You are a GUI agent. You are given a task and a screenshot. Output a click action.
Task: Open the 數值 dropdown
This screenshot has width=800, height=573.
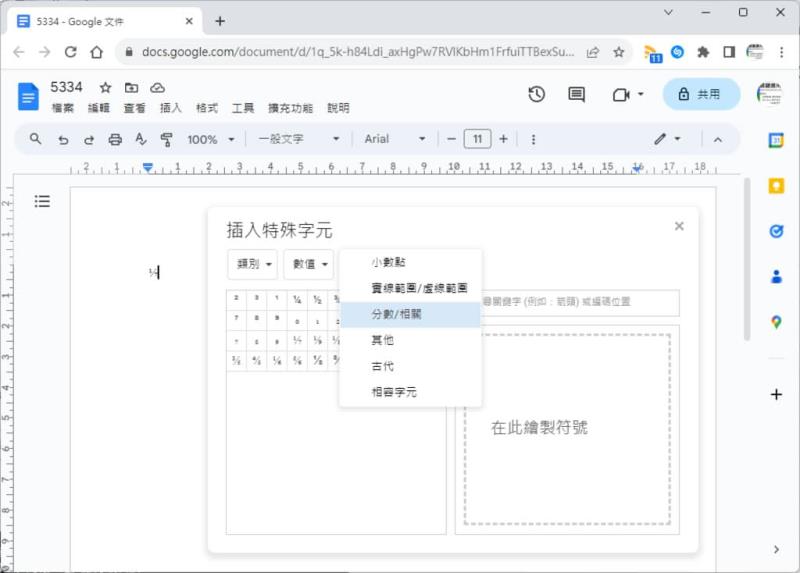click(x=309, y=264)
